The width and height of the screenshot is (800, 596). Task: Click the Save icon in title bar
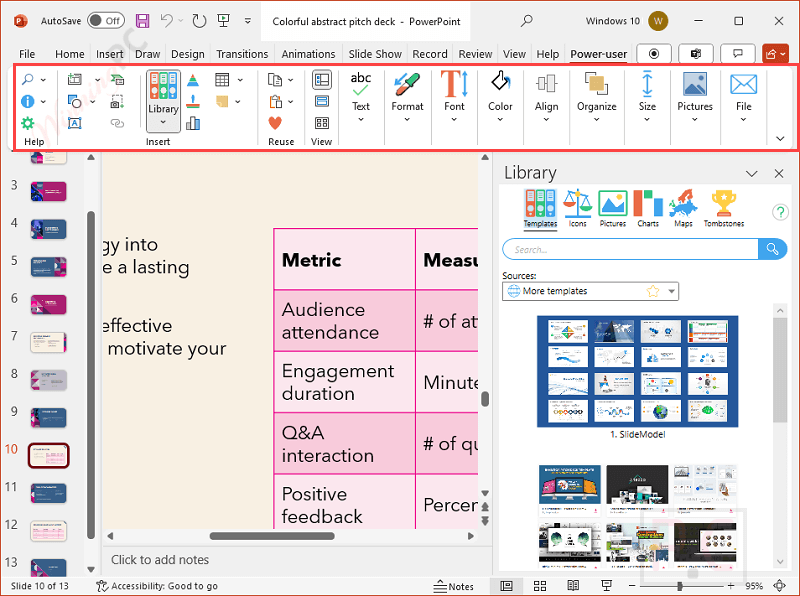pos(142,20)
